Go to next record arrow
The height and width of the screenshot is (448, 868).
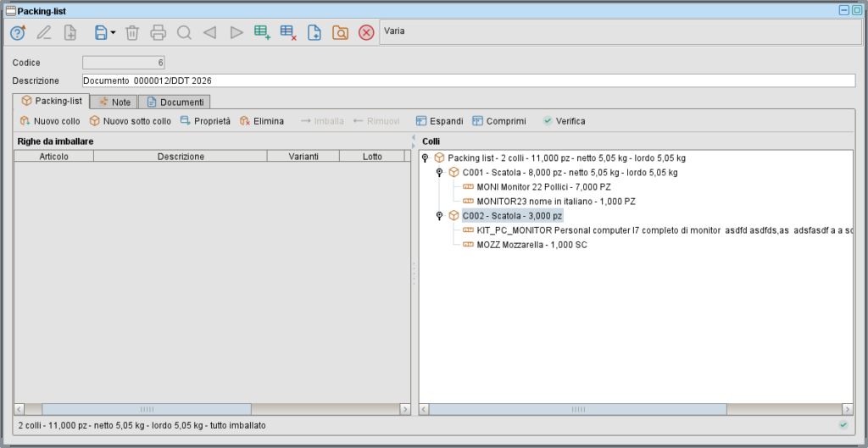click(236, 33)
